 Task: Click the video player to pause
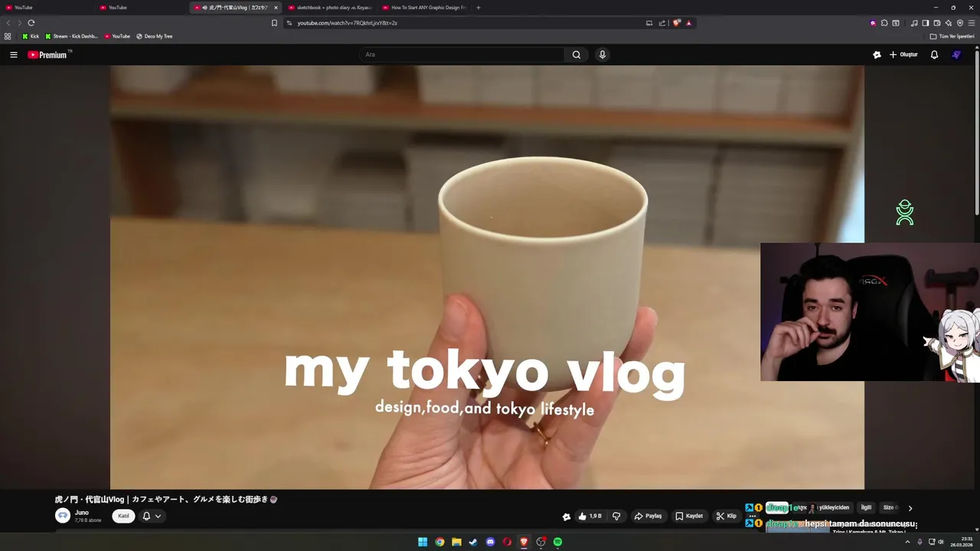point(487,277)
